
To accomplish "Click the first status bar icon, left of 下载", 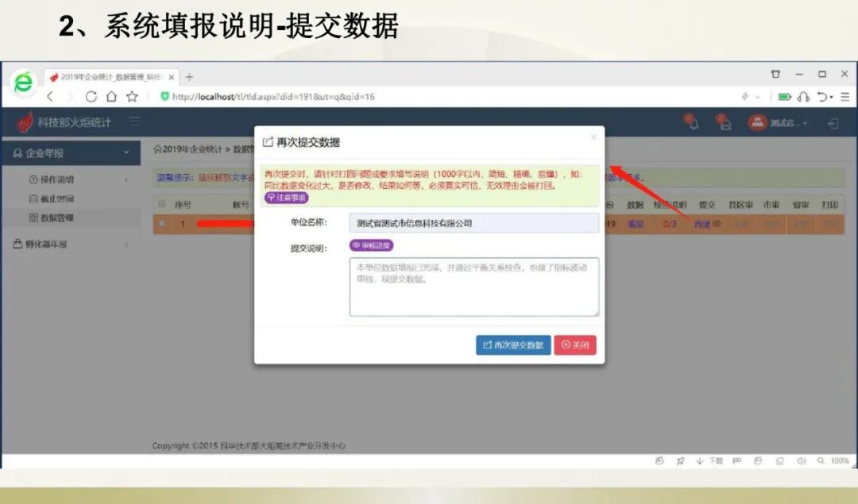I will tap(659, 461).
